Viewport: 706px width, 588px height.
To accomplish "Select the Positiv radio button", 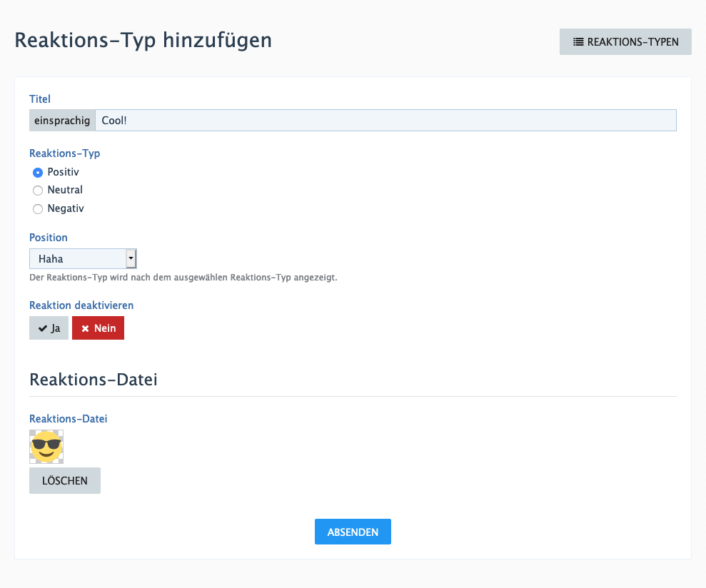I will click(38, 173).
